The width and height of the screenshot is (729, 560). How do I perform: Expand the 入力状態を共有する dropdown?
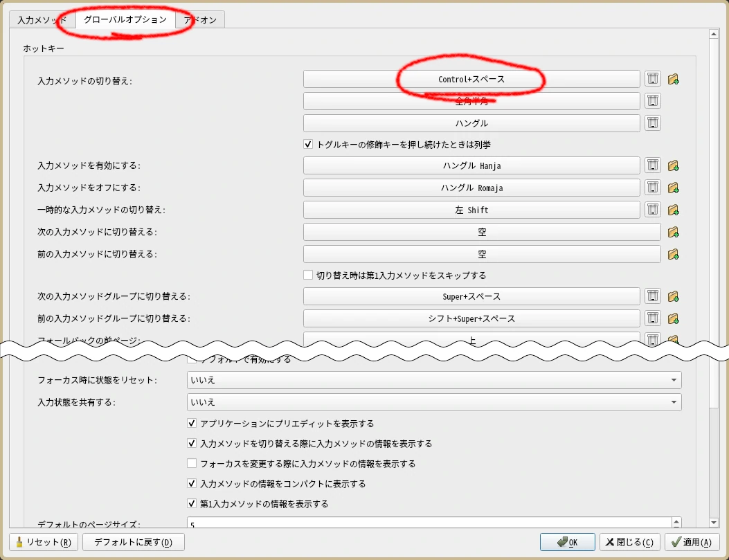coord(434,402)
